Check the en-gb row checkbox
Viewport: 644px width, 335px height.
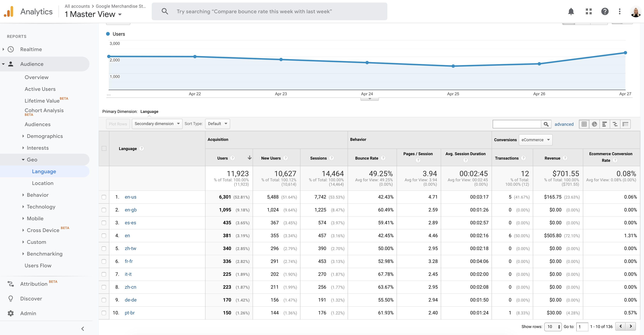pos(104,210)
